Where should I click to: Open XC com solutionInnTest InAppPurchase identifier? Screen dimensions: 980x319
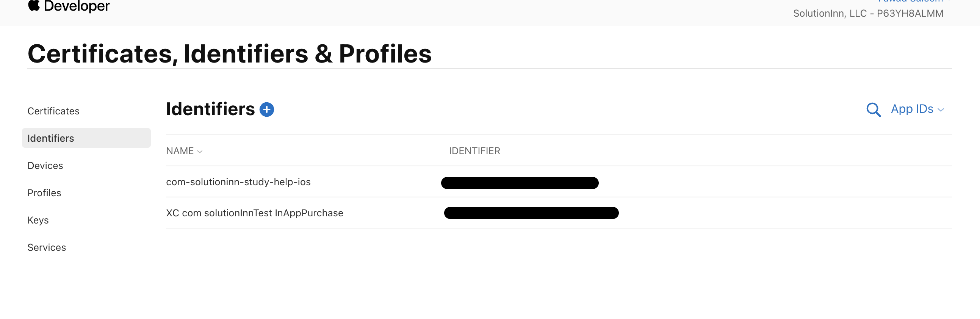(255, 213)
